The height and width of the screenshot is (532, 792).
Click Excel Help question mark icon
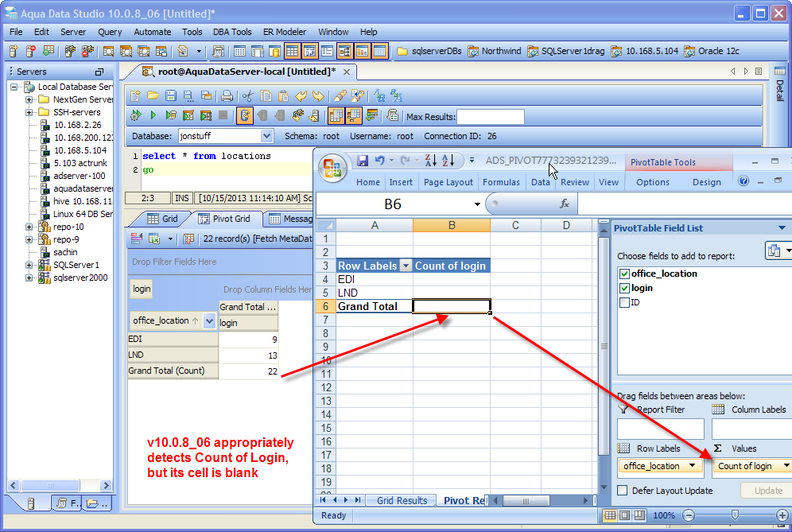coord(743,181)
